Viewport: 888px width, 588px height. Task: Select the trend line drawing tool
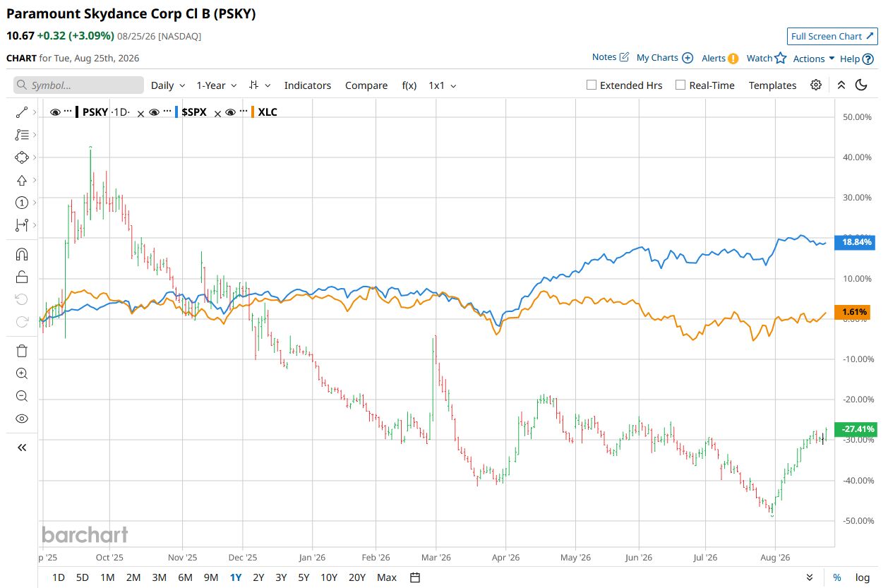click(21, 112)
